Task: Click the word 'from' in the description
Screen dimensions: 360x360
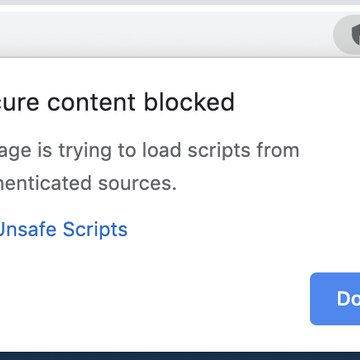Action: click(x=278, y=150)
